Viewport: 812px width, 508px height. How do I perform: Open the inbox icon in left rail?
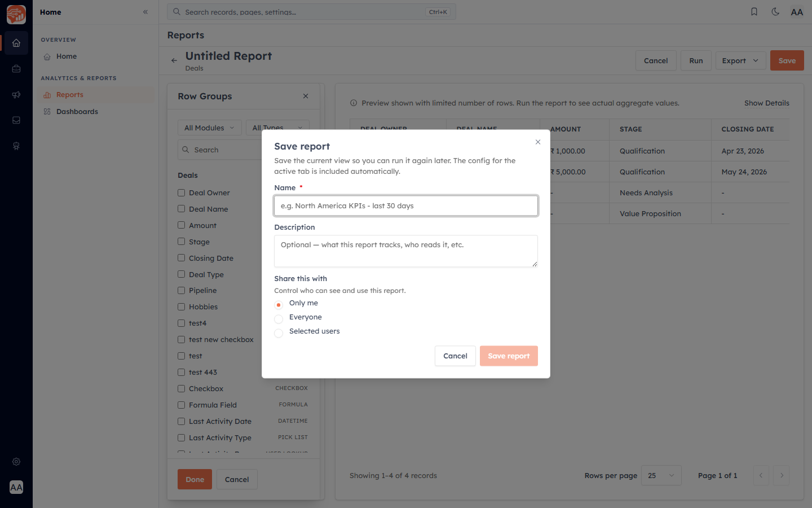[x=16, y=120]
